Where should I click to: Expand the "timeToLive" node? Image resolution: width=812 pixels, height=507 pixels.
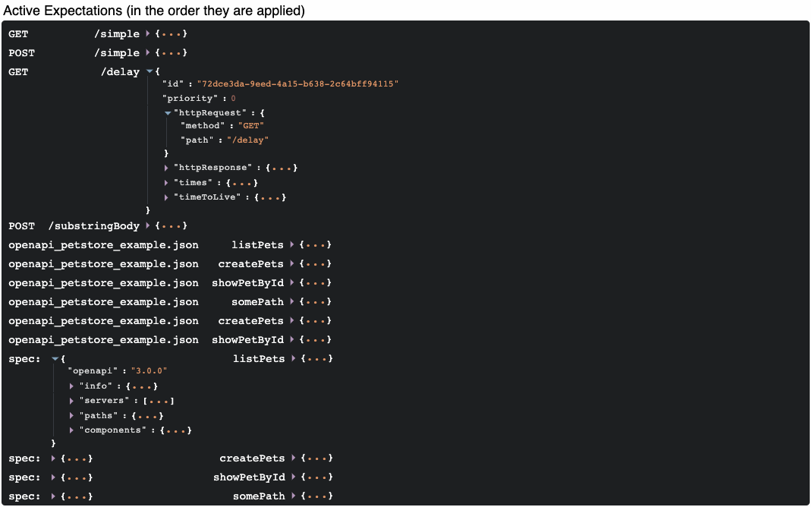click(x=167, y=197)
